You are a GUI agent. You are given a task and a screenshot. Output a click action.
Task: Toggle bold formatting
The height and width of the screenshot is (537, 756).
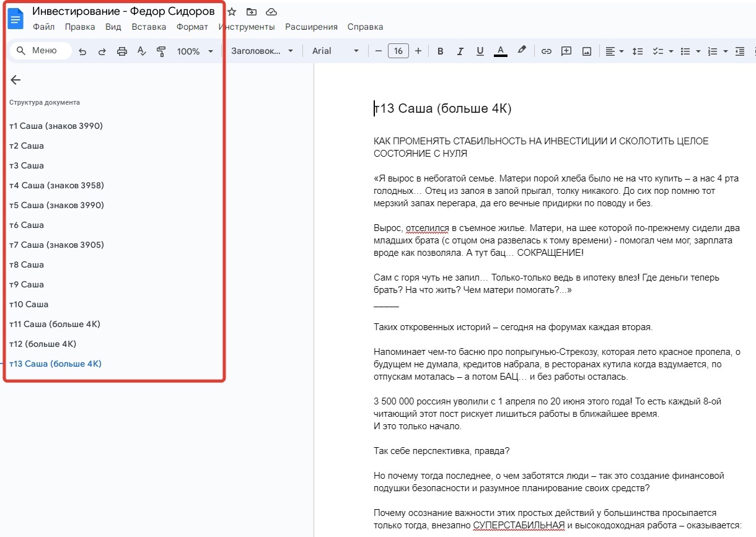pos(441,51)
